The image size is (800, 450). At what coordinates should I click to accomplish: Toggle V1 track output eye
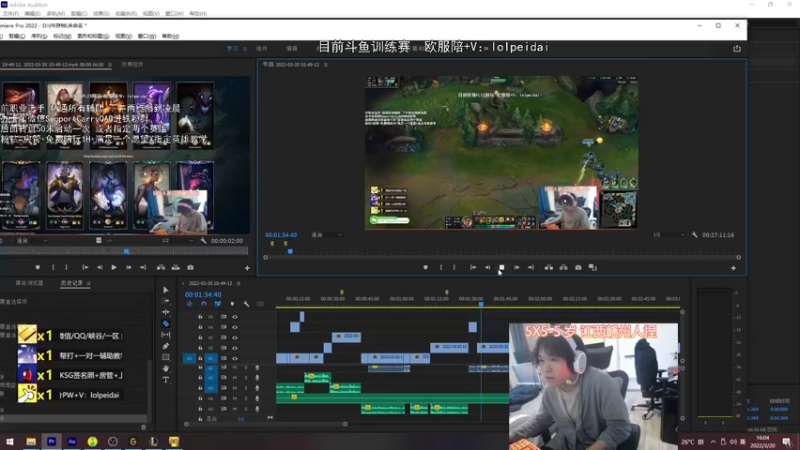235,358
